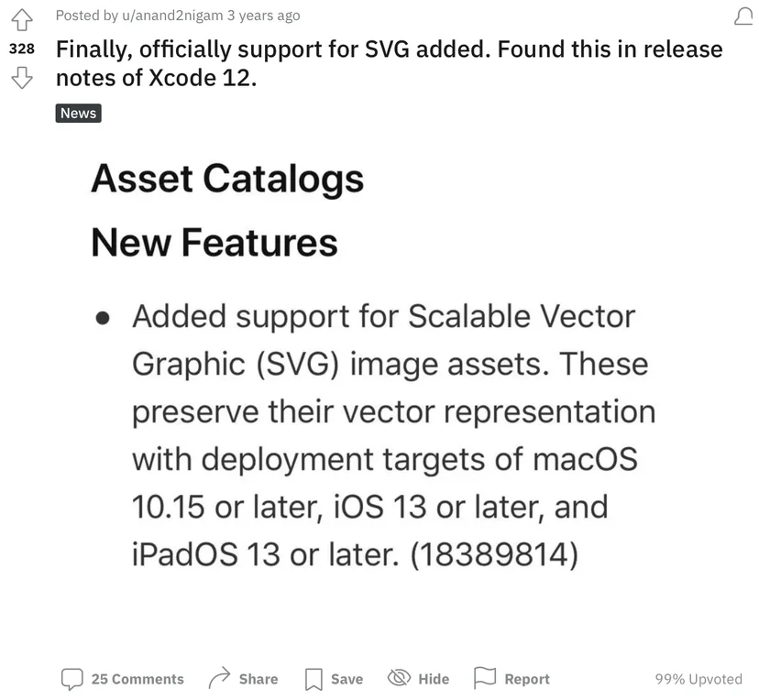Screen dimensions: 759x700
Task: Click the Hide text label
Action: tap(434, 679)
